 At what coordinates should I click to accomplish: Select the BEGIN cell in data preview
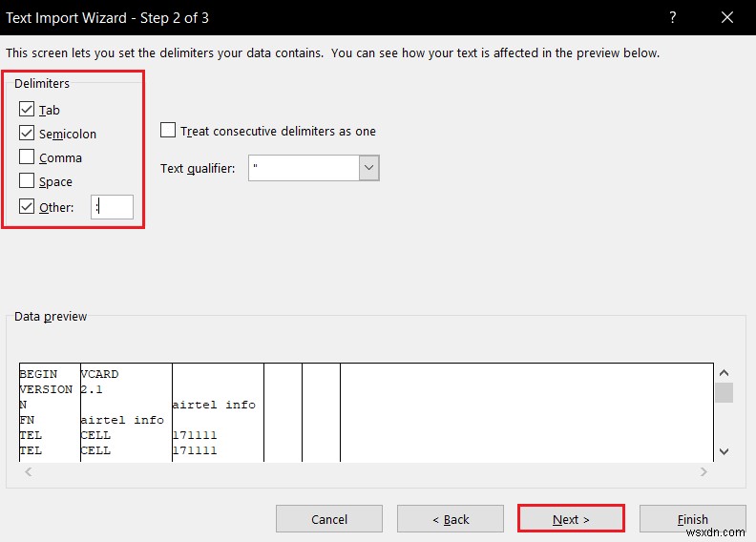pos(38,374)
